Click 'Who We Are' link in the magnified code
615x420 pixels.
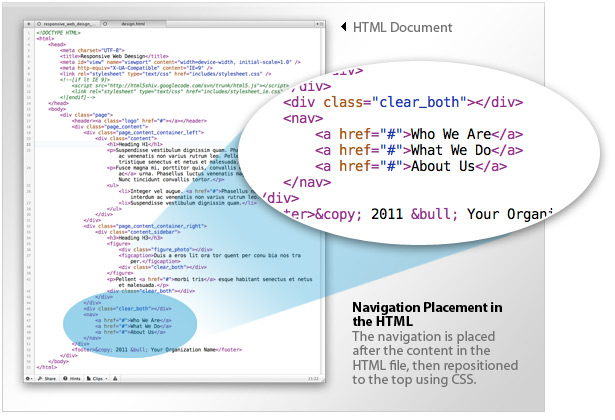click(x=419, y=135)
